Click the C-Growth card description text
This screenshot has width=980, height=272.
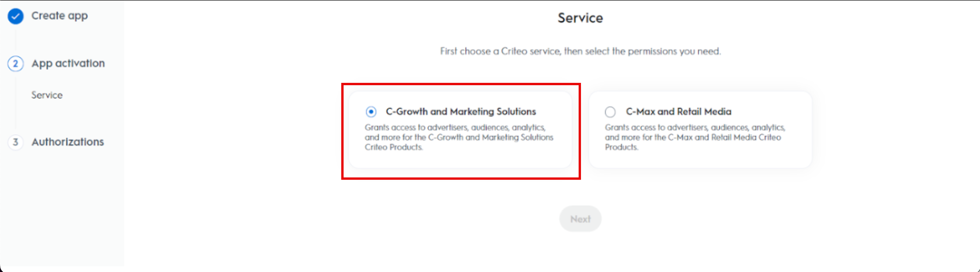460,137
